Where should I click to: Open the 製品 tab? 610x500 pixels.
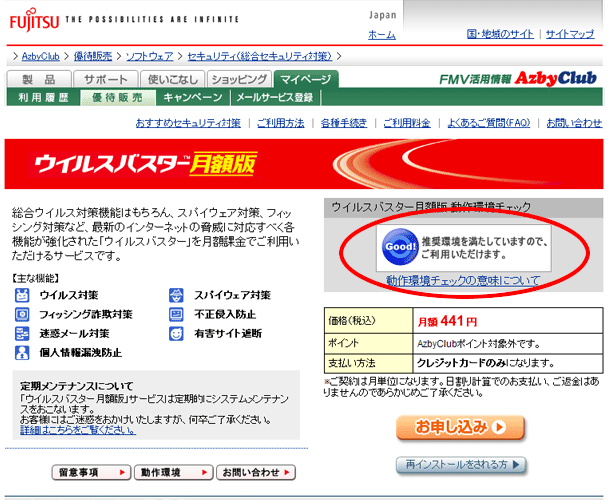pos(39,80)
